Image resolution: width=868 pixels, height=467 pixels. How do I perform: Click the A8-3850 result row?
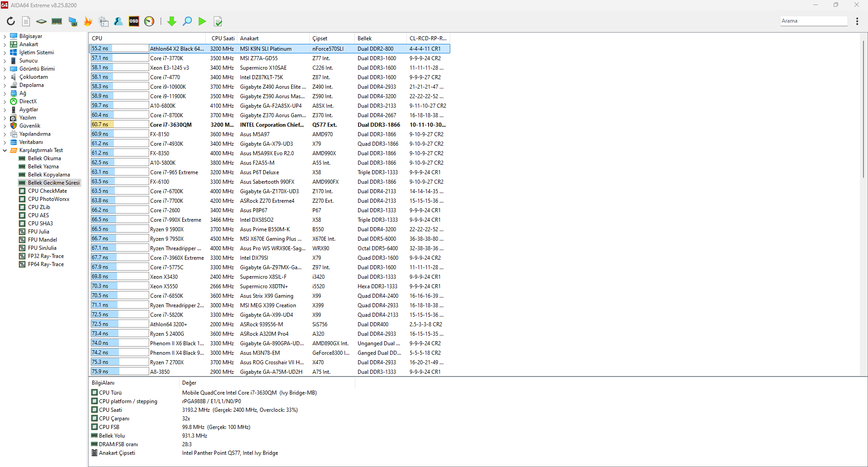pyautogui.click(x=269, y=372)
